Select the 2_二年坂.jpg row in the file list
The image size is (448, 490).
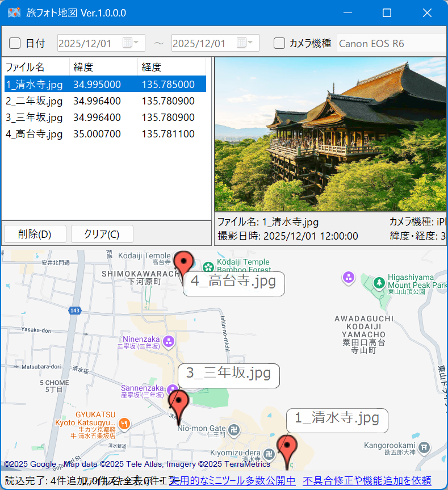coord(105,100)
